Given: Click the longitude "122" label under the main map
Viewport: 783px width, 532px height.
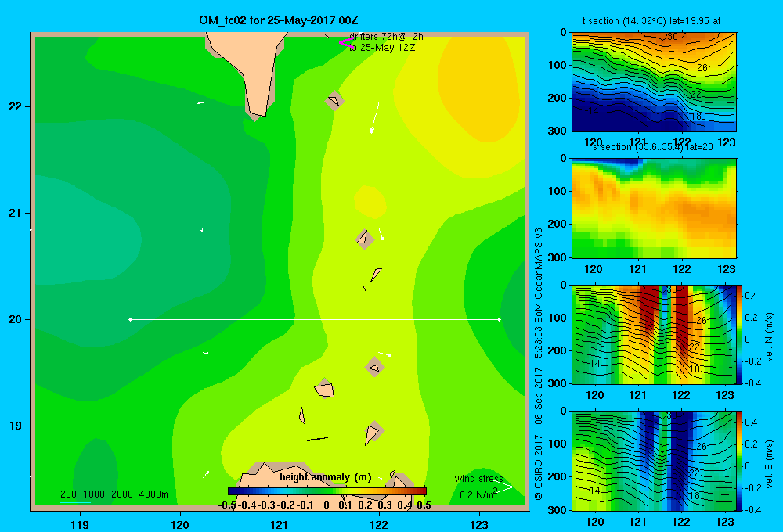Looking at the screenshot, I should pyautogui.click(x=380, y=524).
